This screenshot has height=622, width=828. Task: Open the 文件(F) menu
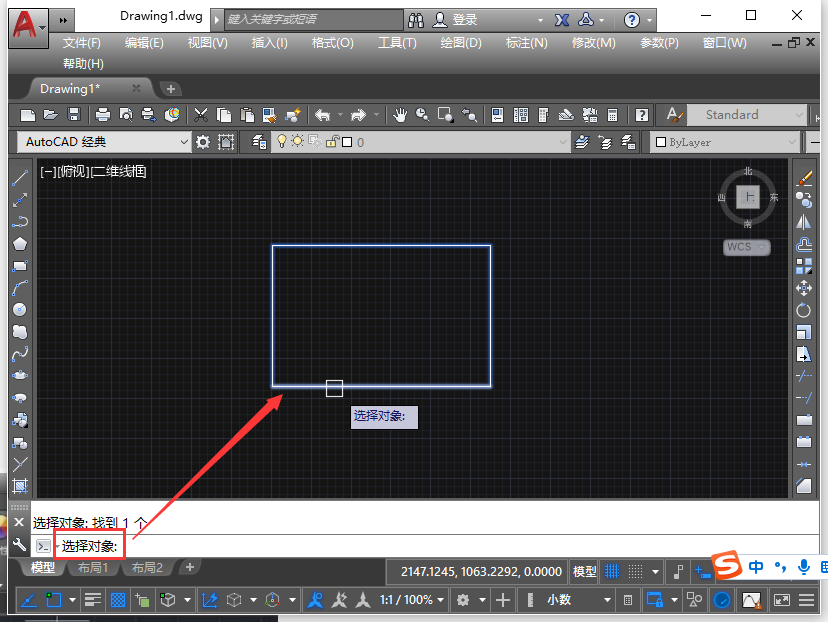(x=81, y=43)
